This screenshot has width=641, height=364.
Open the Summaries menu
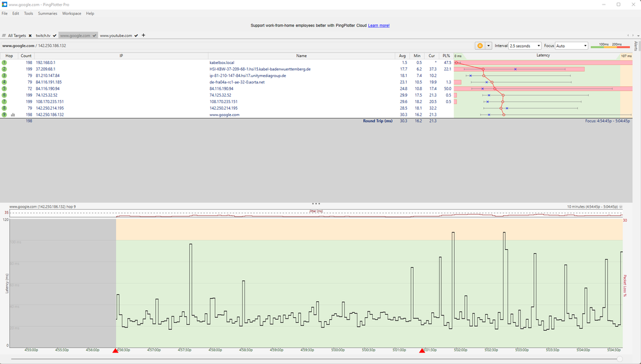pos(47,13)
